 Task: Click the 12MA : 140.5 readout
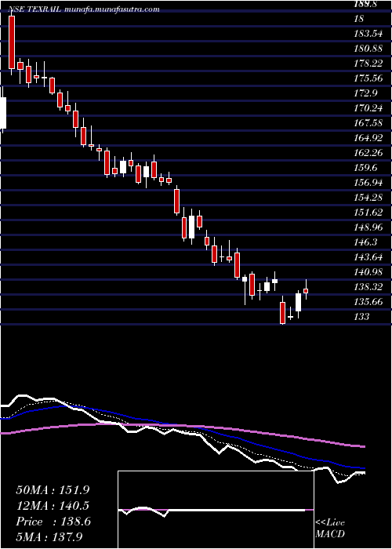pos(53,506)
